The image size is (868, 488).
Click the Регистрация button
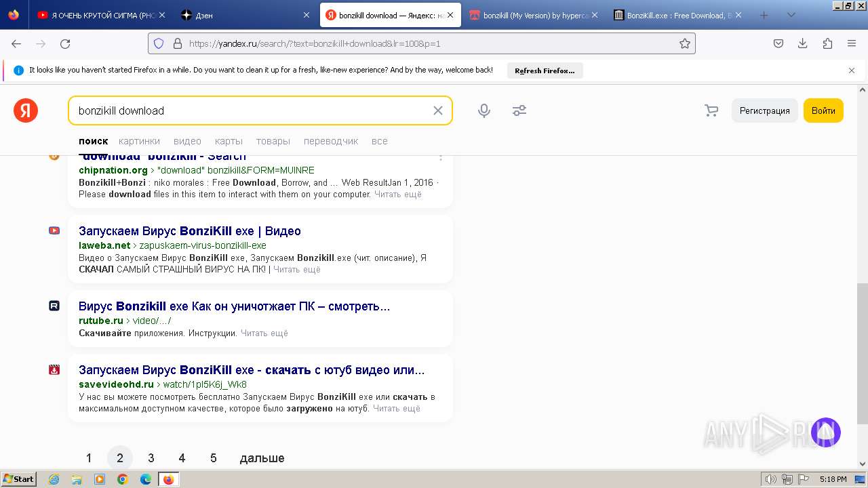(x=764, y=110)
